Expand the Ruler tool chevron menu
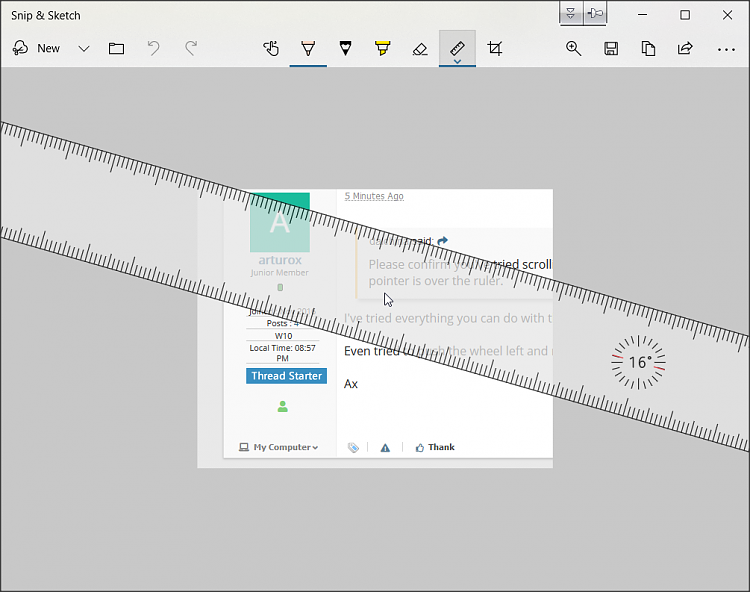 pyautogui.click(x=457, y=62)
